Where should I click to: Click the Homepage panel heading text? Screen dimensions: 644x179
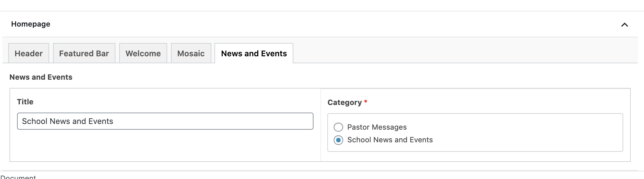(x=31, y=24)
